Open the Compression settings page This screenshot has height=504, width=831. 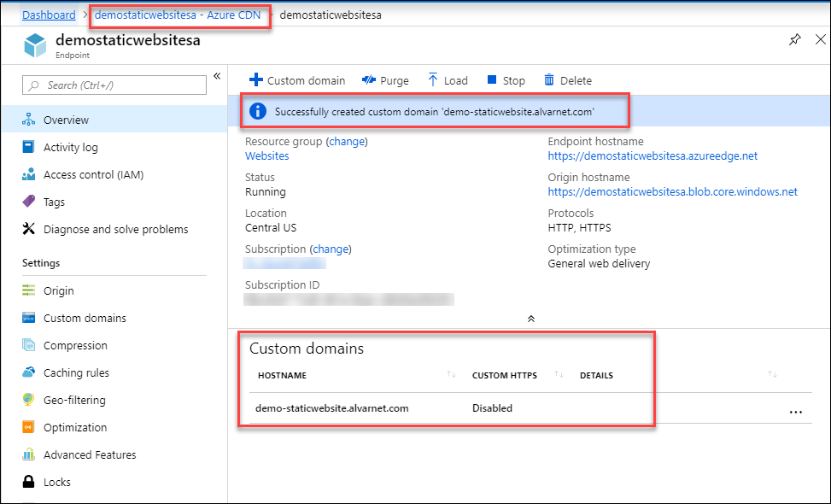(x=114, y=345)
